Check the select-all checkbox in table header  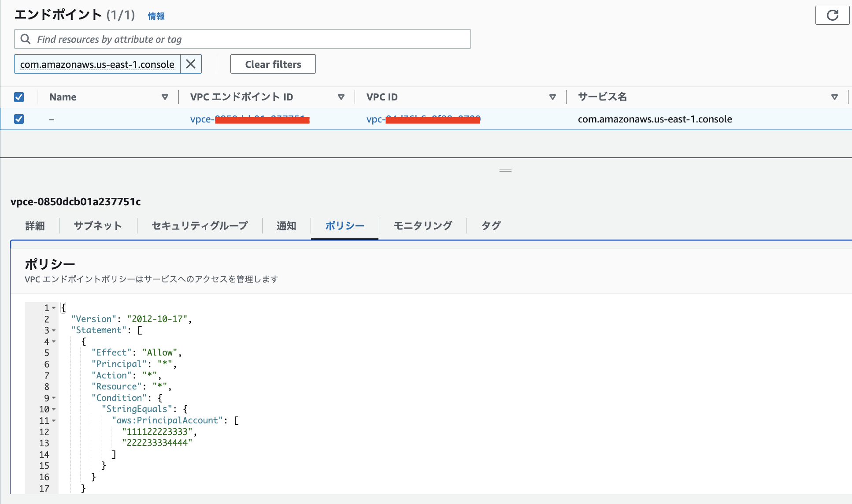19,96
